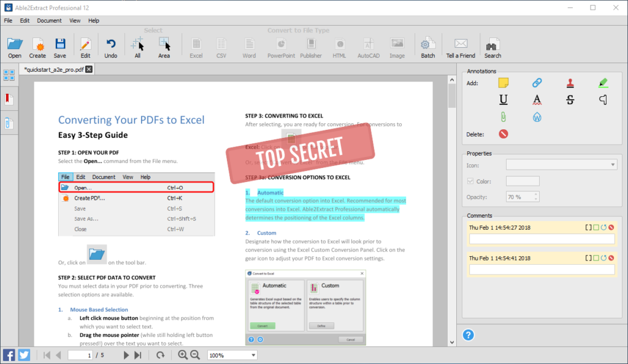The width and height of the screenshot is (628, 364).
Task: Show the bookmarks sidebar panel
Action: [9, 99]
